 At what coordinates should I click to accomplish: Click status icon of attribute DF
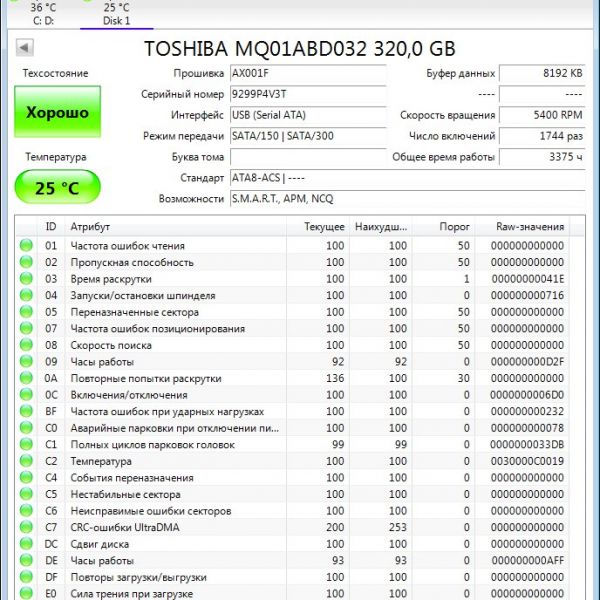click(26, 577)
